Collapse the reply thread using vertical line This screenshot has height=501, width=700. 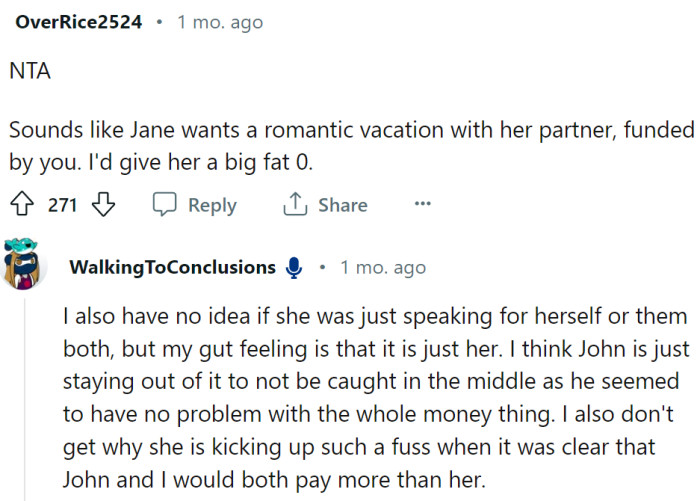pyautogui.click(x=25, y=400)
